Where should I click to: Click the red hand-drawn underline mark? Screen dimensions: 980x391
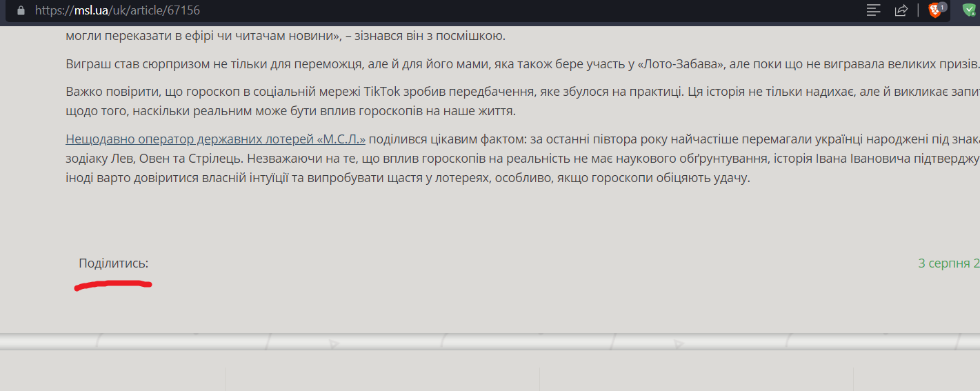point(112,285)
